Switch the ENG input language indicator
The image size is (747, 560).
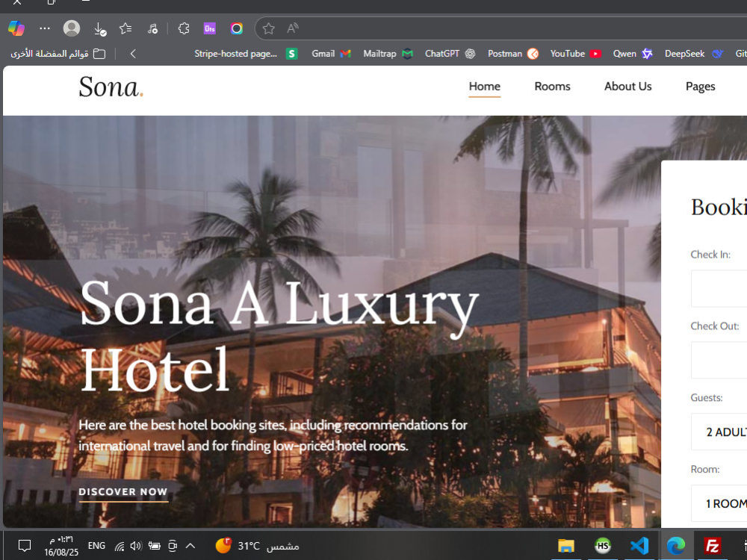pyautogui.click(x=96, y=546)
